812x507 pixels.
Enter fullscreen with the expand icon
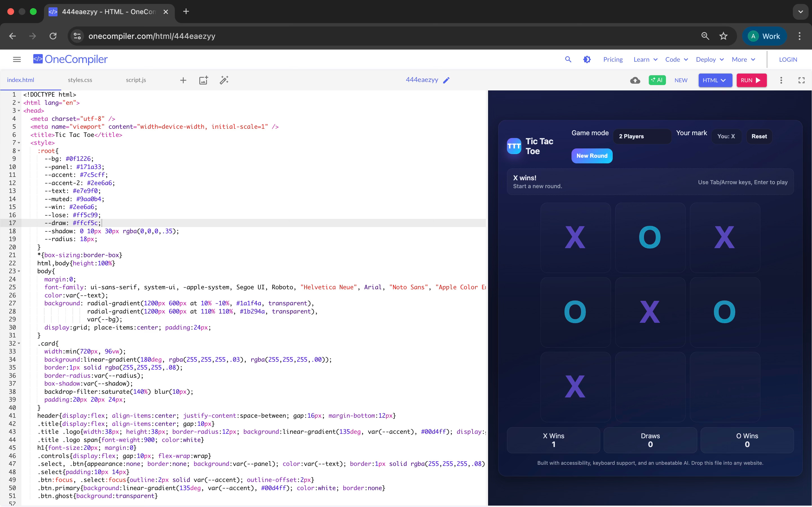click(x=801, y=80)
